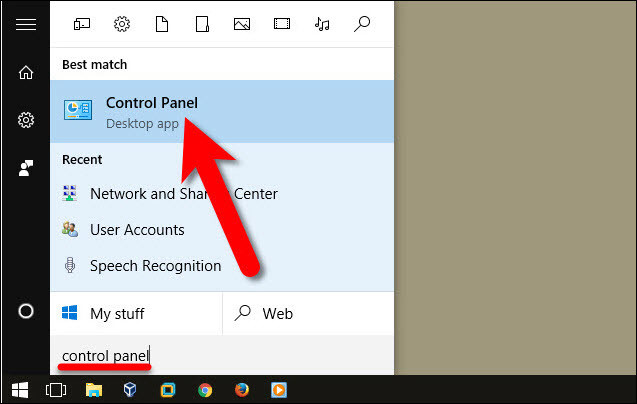This screenshot has width=637, height=404.
Task: Filter search results by Apps
Action: (x=82, y=24)
